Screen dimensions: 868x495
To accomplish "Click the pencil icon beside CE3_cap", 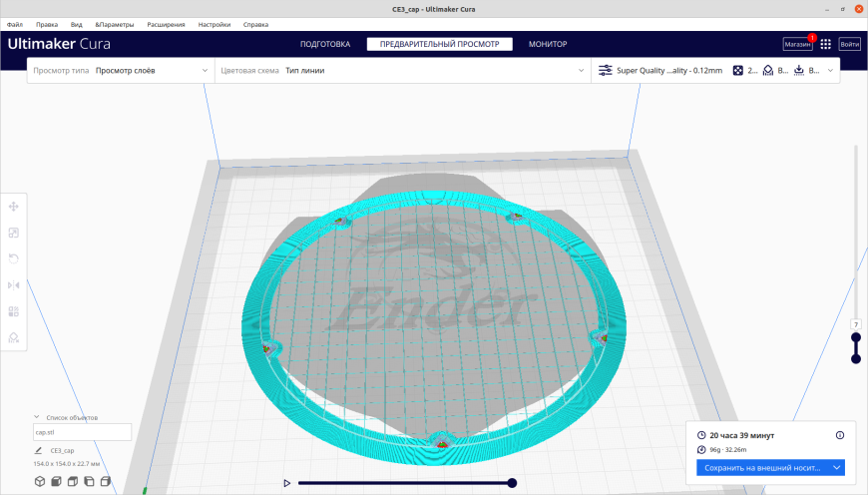I will pos(38,450).
